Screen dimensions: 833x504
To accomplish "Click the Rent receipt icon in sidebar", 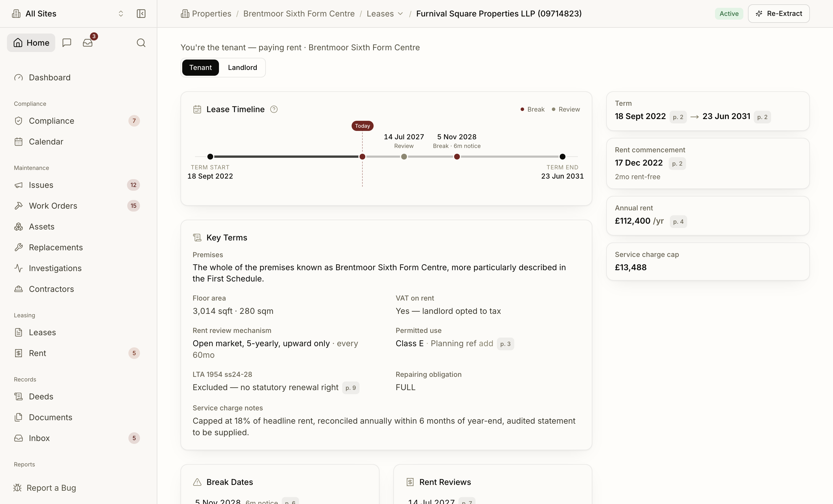I will click(19, 353).
